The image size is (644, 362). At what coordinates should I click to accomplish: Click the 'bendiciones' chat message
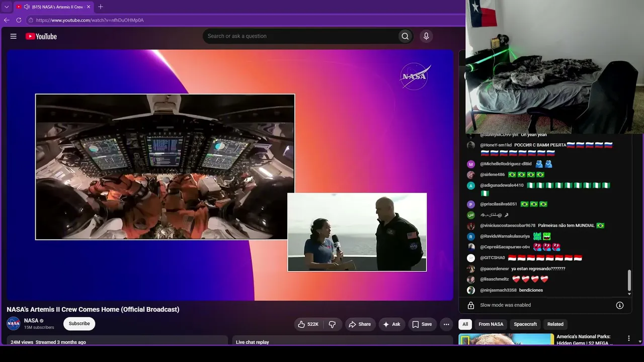[x=531, y=290]
